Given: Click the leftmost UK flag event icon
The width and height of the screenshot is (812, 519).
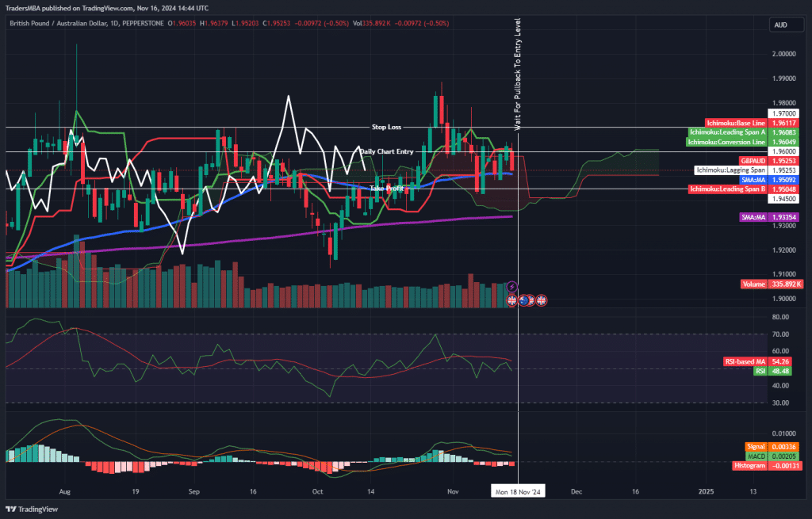Looking at the screenshot, I should click(x=513, y=300).
